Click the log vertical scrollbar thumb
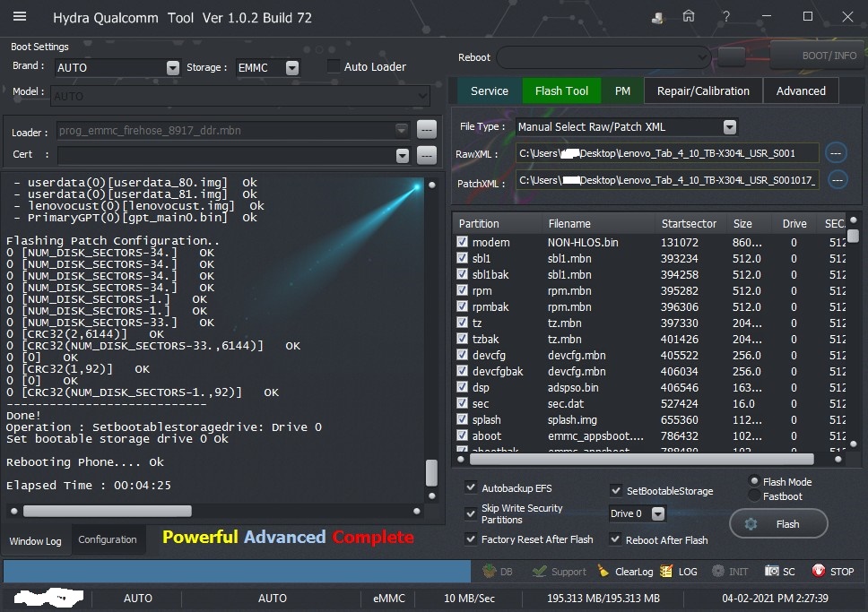Image resolution: width=868 pixels, height=612 pixels. [431, 472]
